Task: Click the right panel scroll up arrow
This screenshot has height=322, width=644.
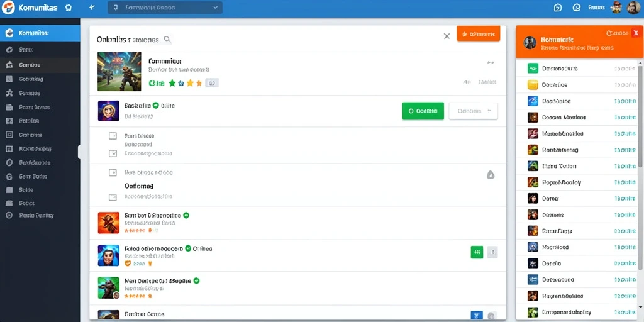Action: 640,63
